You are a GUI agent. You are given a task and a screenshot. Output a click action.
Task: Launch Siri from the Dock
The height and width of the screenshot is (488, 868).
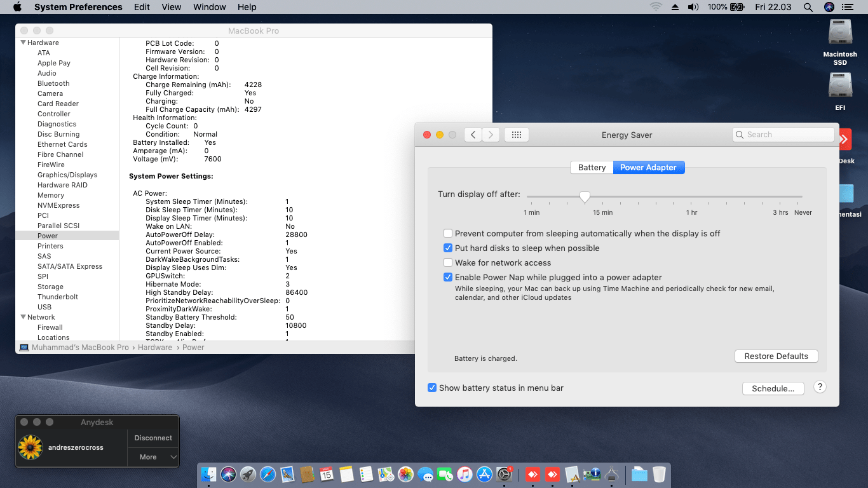(228, 474)
